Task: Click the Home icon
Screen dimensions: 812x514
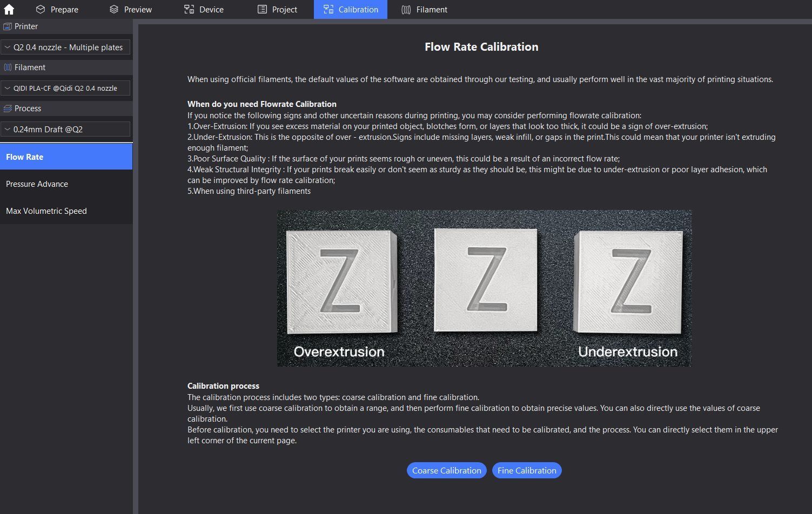Action: point(9,9)
